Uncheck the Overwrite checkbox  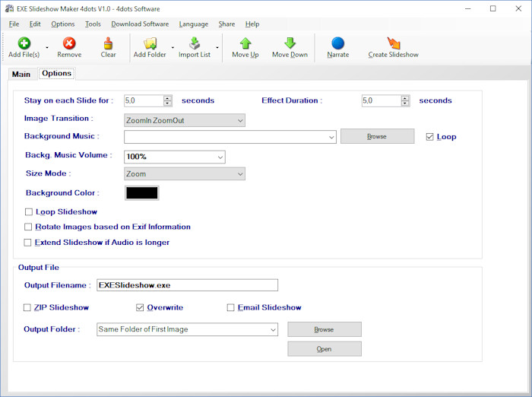click(x=140, y=308)
